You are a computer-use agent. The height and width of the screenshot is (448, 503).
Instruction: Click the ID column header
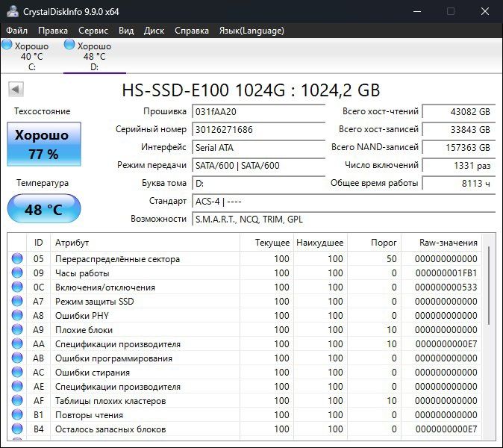click(x=38, y=243)
